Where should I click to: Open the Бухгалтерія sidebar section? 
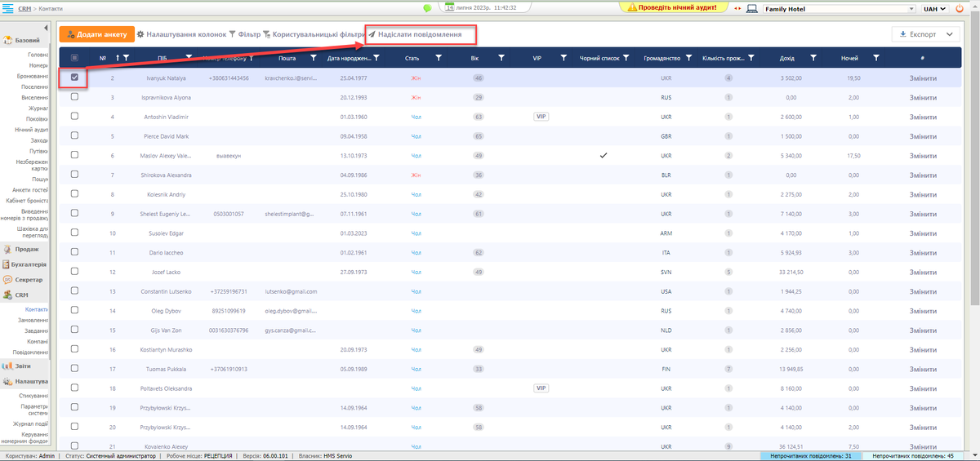[x=24, y=264]
